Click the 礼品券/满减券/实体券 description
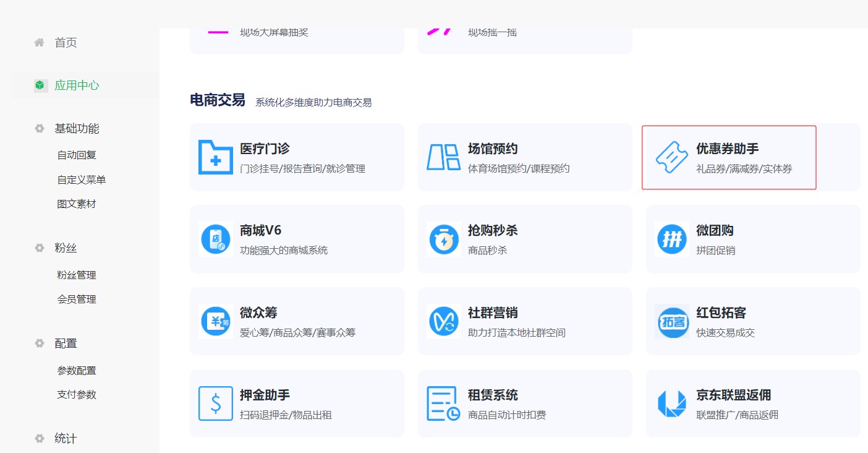Viewport: 868px width, 453px height. (x=744, y=168)
